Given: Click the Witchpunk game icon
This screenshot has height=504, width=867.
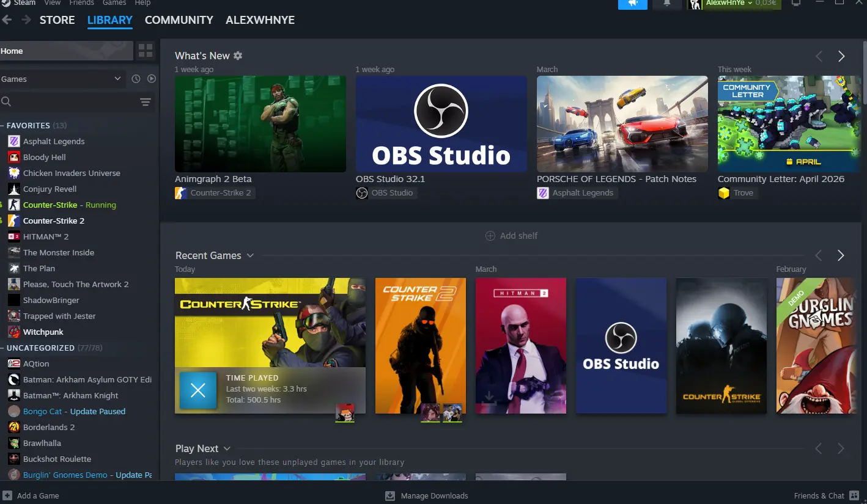Looking at the screenshot, I should (14, 332).
